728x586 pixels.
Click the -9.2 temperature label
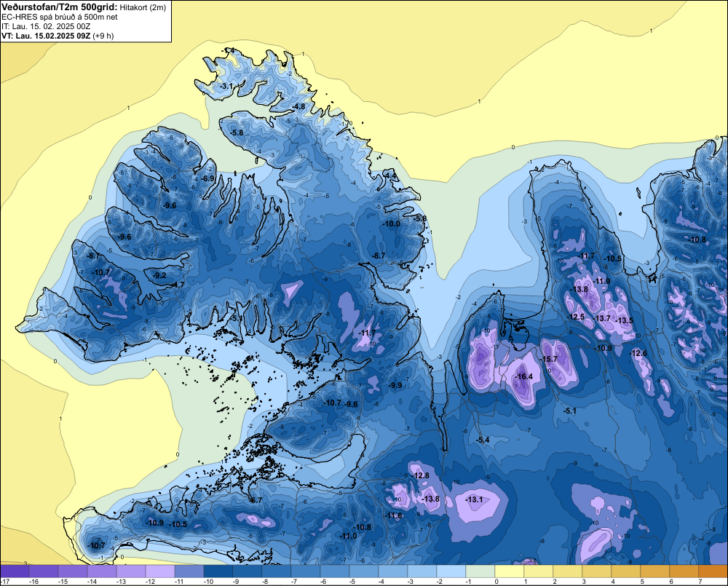click(159, 275)
